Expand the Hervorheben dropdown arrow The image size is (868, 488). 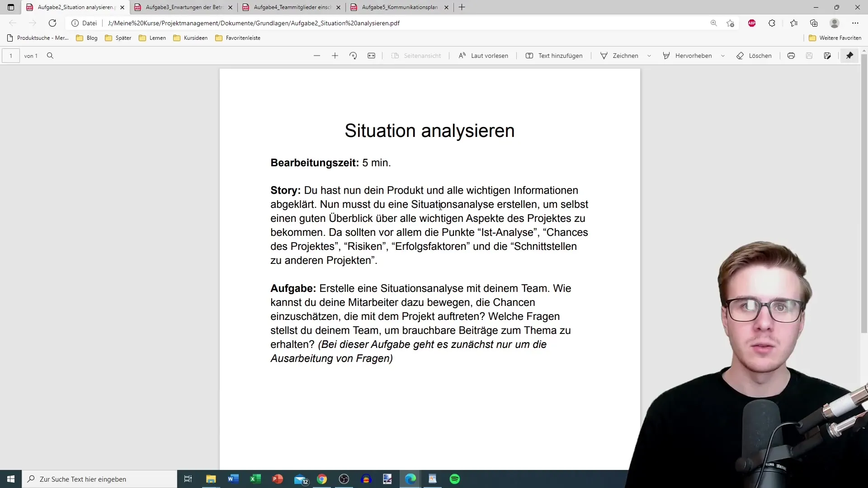[723, 56]
